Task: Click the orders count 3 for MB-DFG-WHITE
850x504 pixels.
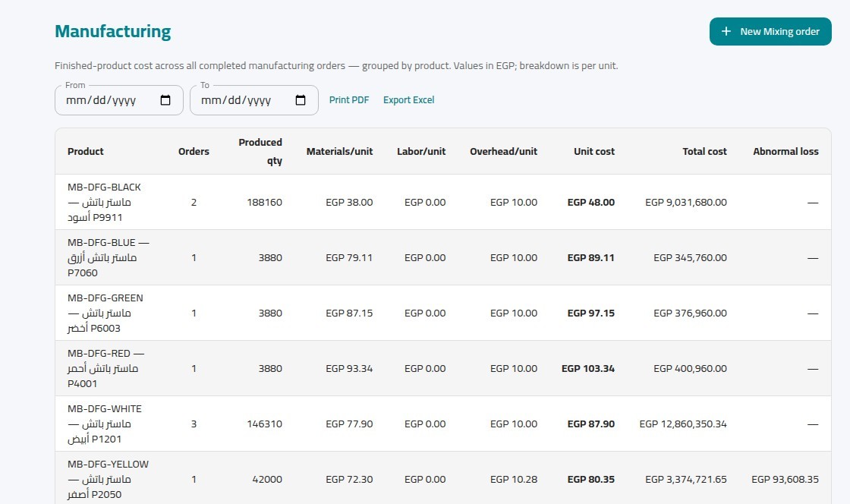Action: (194, 424)
